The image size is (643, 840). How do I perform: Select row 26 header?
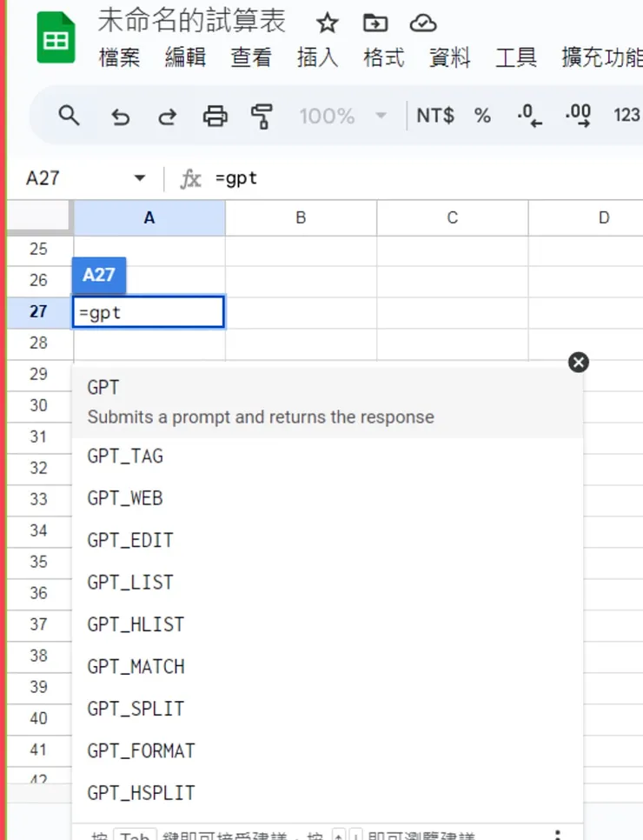pyautogui.click(x=38, y=280)
